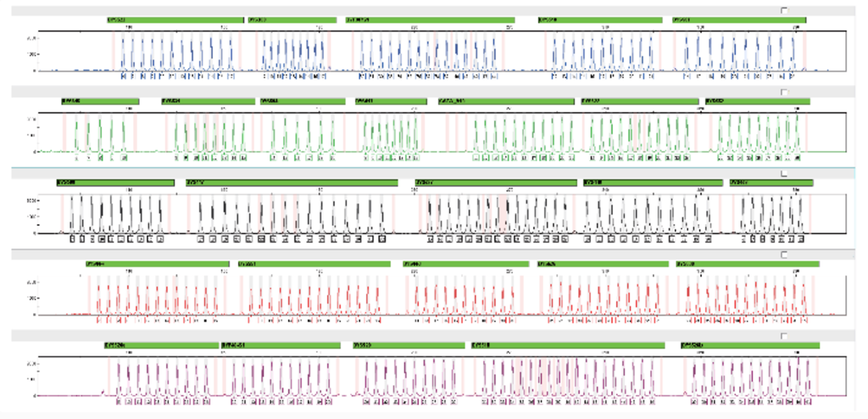Select the checkbox above the purple dye panel
The height and width of the screenshot is (419, 868).
tap(784, 337)
